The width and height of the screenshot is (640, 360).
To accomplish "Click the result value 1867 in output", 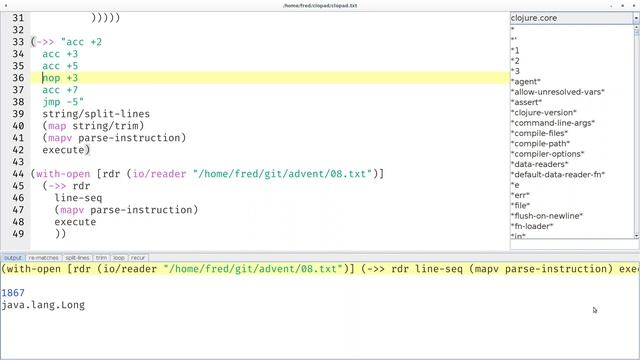I will tap(13, 293).
